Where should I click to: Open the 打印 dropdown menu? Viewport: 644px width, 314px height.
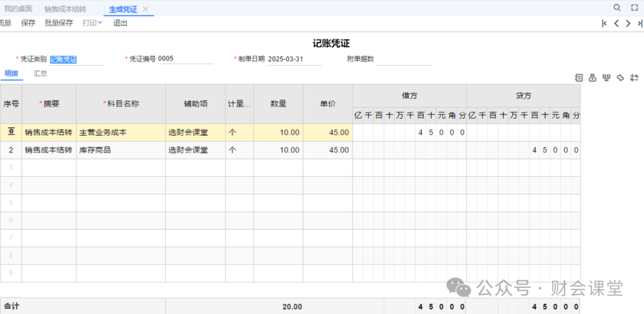click(x=92, y=23)
